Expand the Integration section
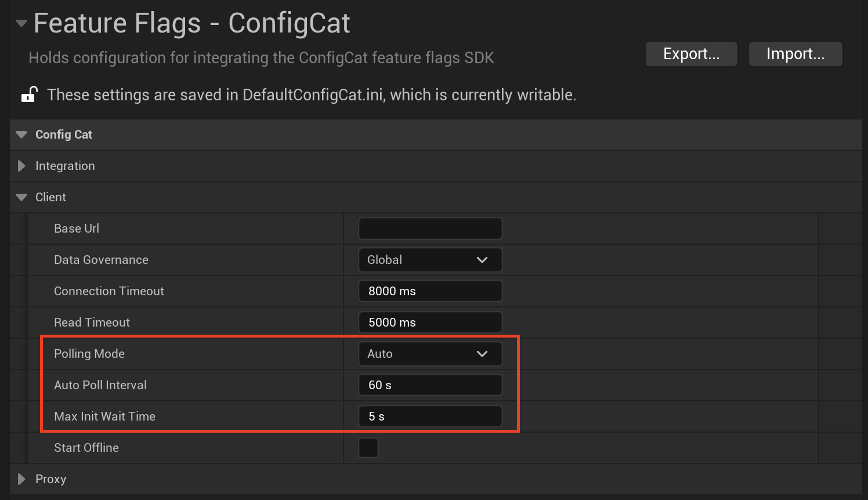The height and width of the screenshot is (500, 868). (21, 166)
